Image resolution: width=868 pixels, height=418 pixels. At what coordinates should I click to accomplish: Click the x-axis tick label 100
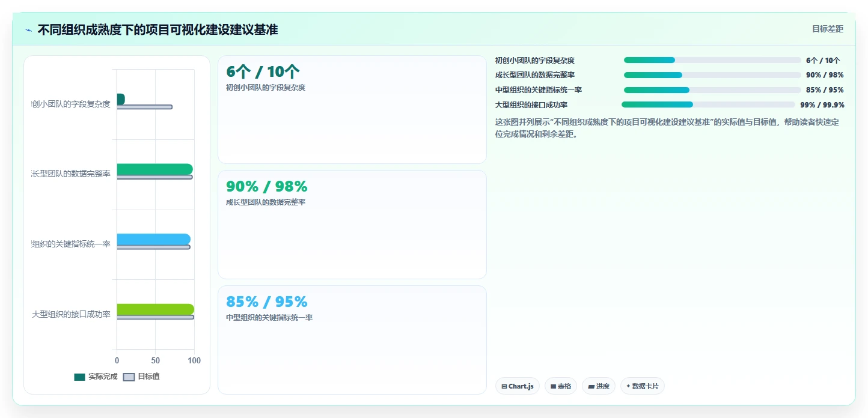[194, 360]
